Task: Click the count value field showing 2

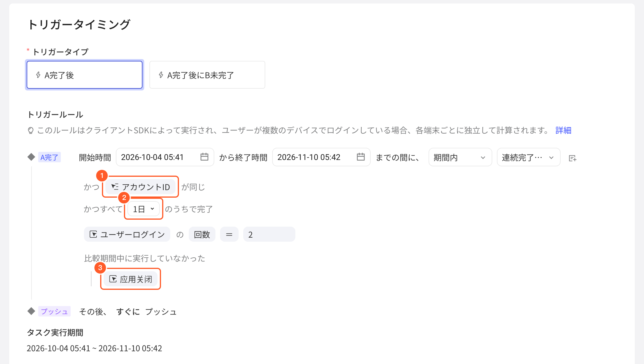Action: (269, 234)
